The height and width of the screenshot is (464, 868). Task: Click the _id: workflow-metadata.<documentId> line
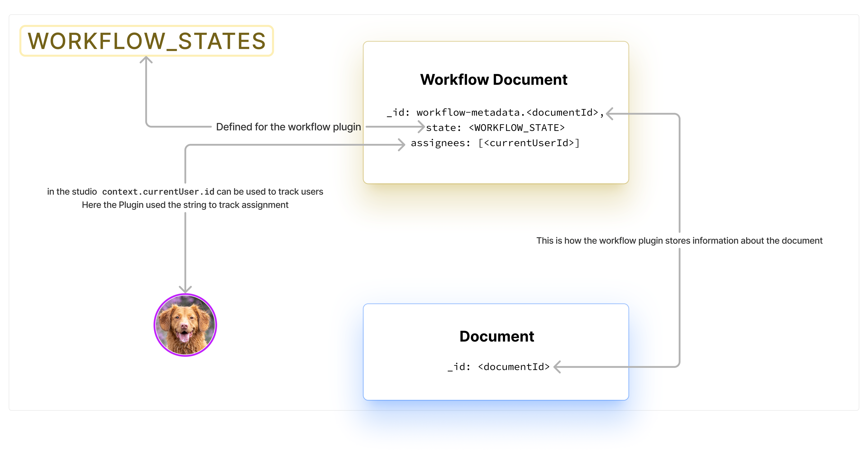pos(495,113)
